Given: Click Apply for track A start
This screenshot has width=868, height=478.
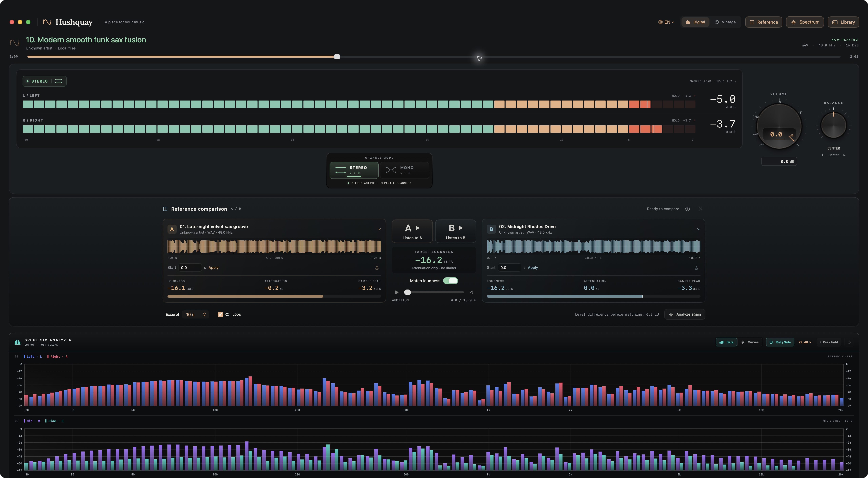Looking at the screenshot, I should click(213, 268).
